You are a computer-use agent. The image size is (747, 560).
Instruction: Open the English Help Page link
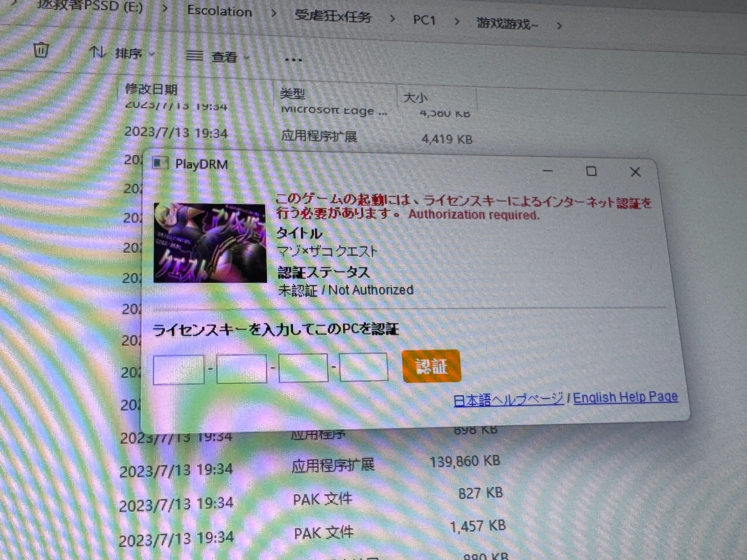[625, 397]
